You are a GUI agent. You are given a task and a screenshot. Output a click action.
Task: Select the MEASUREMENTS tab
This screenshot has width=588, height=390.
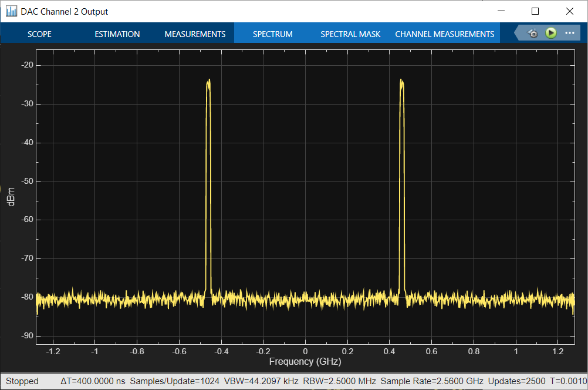tap(195, 34)
